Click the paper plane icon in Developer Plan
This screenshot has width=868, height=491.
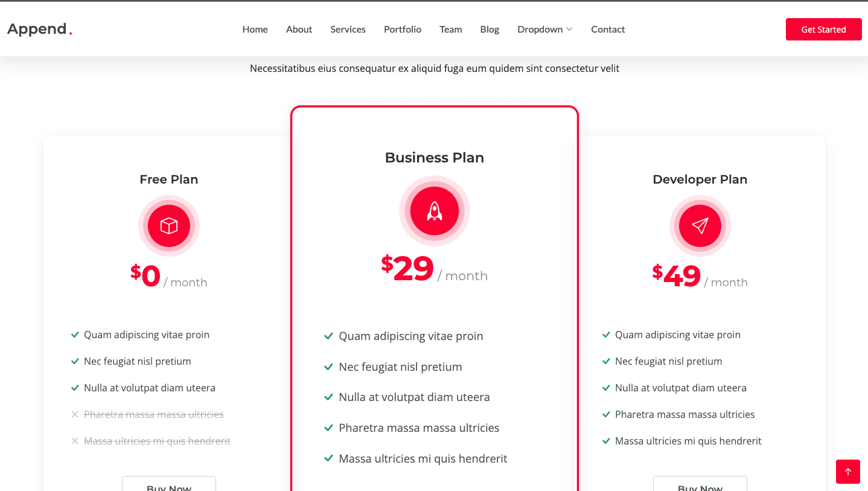click(700, 226)
